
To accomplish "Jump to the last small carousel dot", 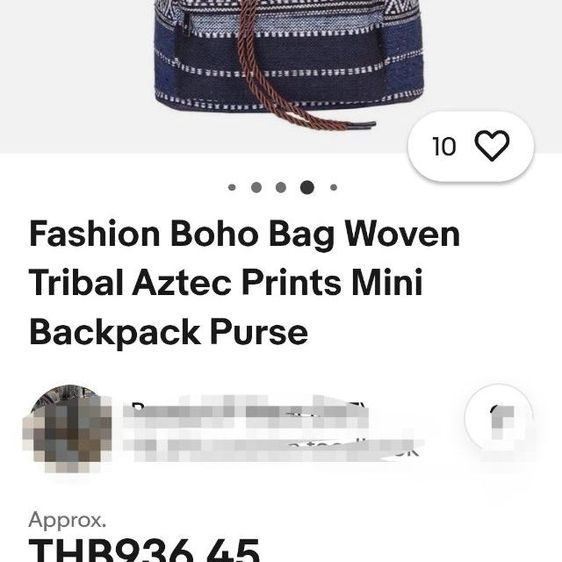I will (333, 187).
